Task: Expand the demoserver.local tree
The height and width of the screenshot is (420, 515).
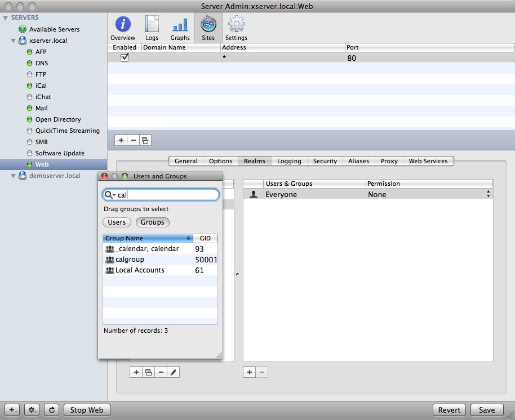Action: (x=13, y=176)
